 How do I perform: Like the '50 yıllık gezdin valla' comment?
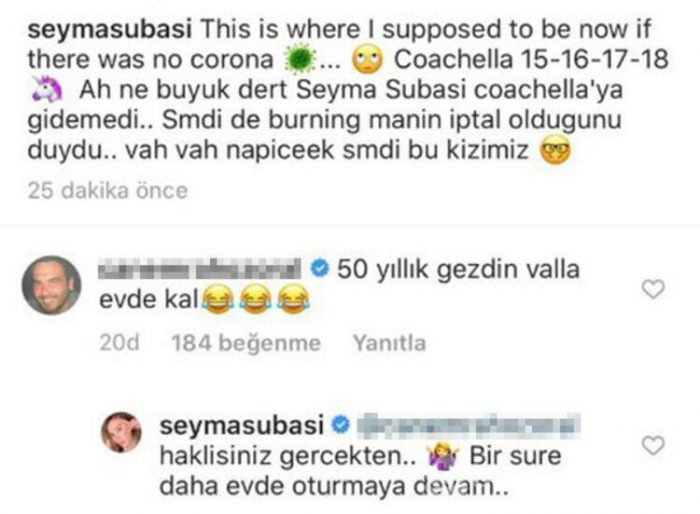[x=653, y=289]
